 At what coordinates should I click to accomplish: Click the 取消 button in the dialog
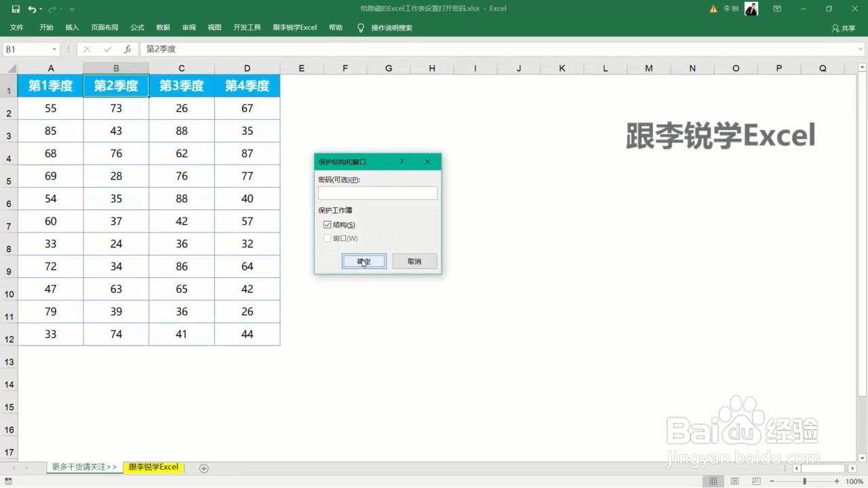[414, 261]
